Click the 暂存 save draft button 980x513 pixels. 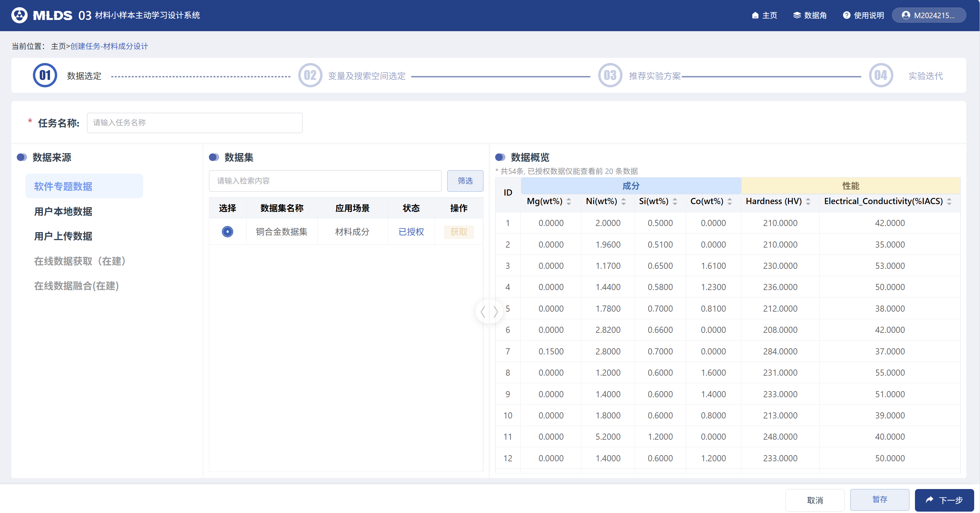coord(880,499)
